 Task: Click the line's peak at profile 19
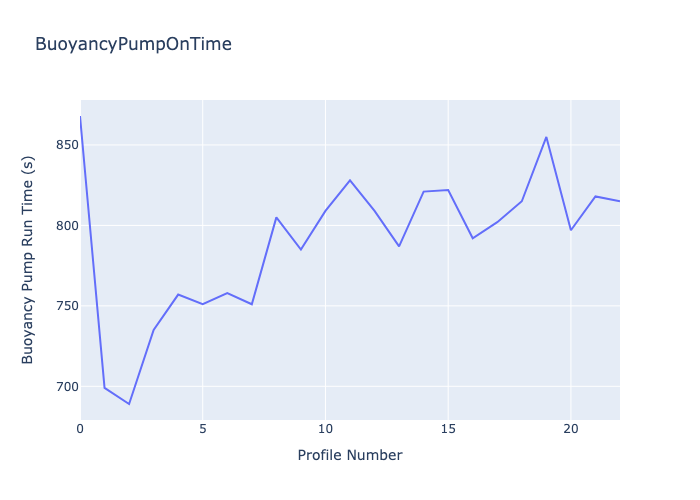(546, 137)
